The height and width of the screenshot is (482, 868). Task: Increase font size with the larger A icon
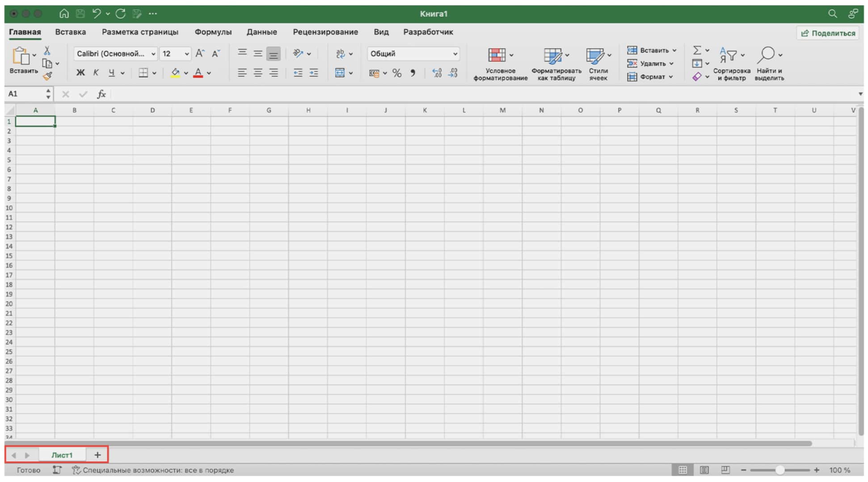(200, 54)
